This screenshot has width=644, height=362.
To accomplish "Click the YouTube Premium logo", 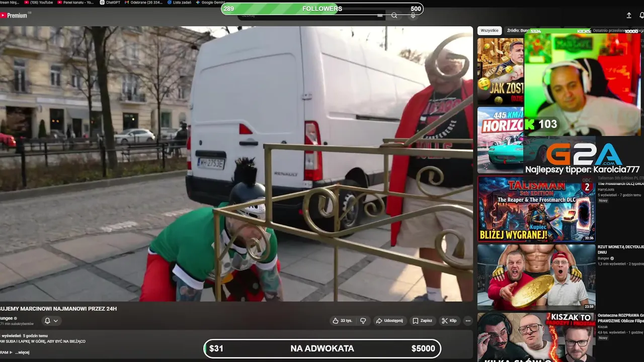I will 14,16.
